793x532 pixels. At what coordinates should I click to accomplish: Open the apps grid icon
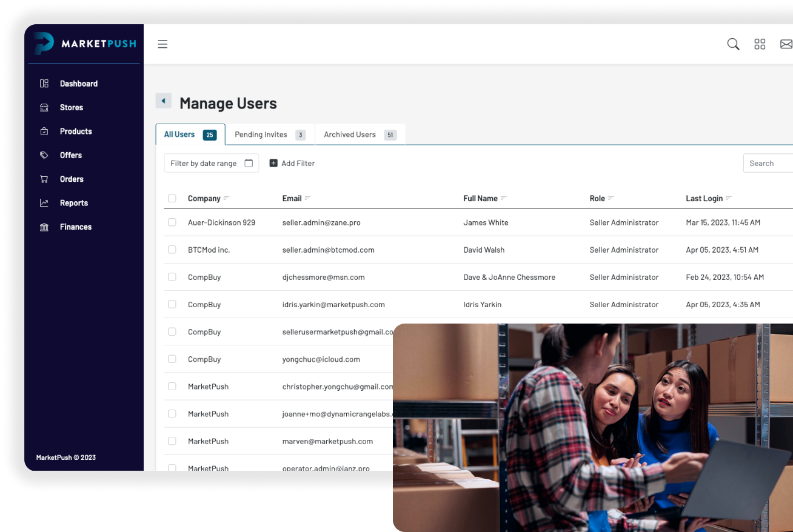coord(760,44)
